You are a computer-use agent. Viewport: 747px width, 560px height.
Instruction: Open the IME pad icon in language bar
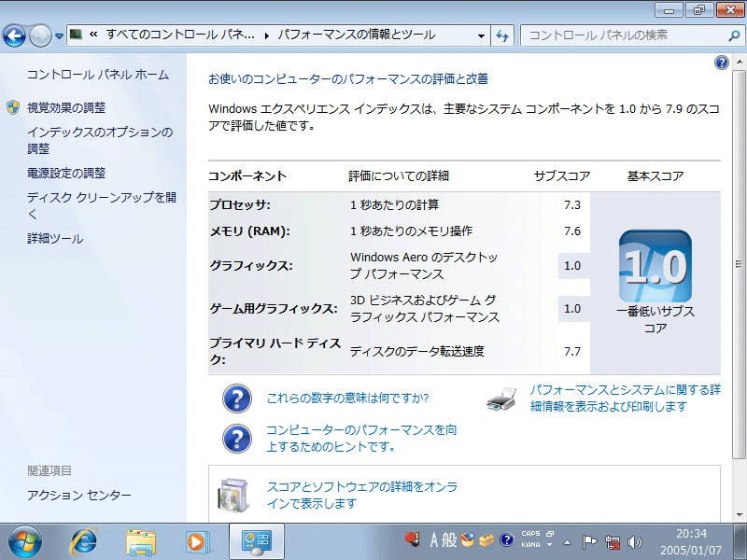(468, 540)
